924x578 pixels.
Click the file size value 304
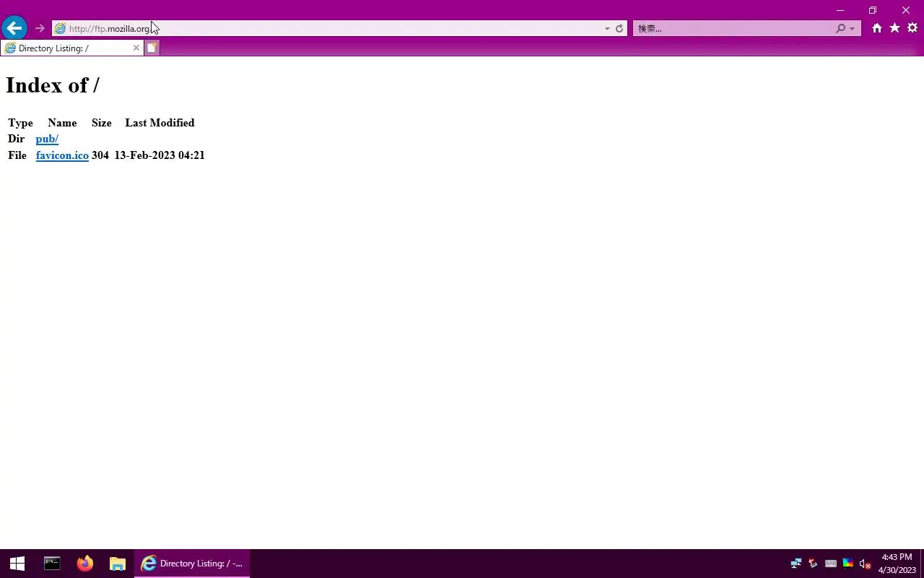[100, 155]
